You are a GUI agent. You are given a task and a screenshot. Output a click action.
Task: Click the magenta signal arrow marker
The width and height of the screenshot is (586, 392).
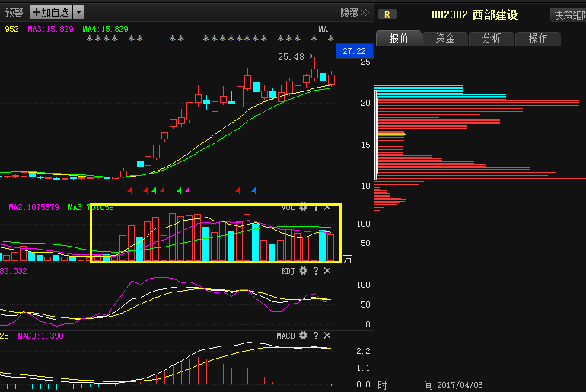click(x=188, y=190)
